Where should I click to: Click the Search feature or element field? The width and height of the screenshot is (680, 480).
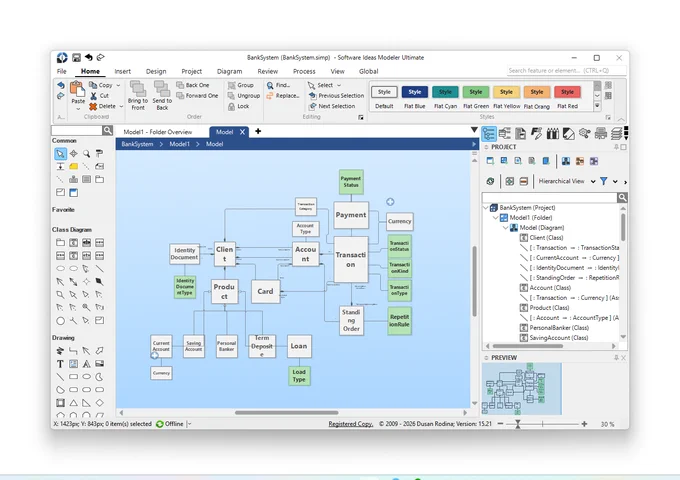(566, 70)
